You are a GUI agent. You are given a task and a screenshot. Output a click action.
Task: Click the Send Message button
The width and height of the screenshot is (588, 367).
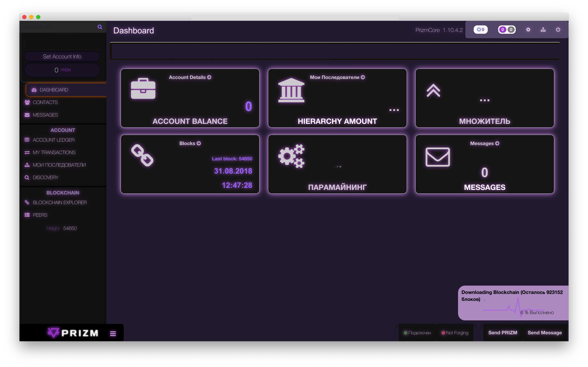(545, 333)
